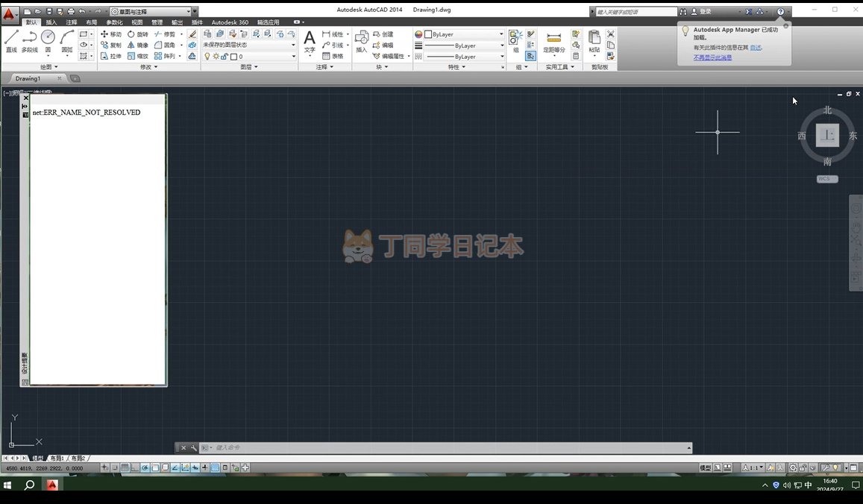This screenshot has height=504, width=863.
Task: Toggle auto-hide on the Design Center palette
Action: tap(25, 106)
